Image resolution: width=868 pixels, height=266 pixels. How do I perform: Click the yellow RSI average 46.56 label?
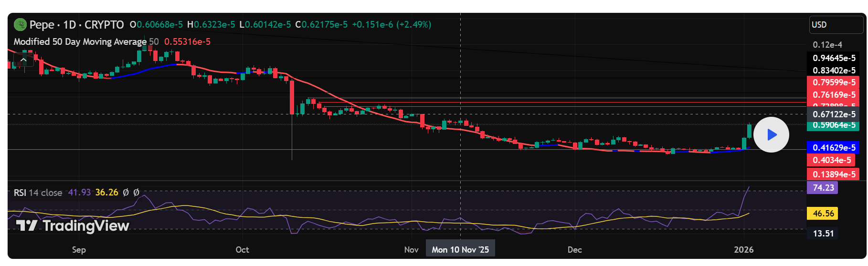click(823, 214)
